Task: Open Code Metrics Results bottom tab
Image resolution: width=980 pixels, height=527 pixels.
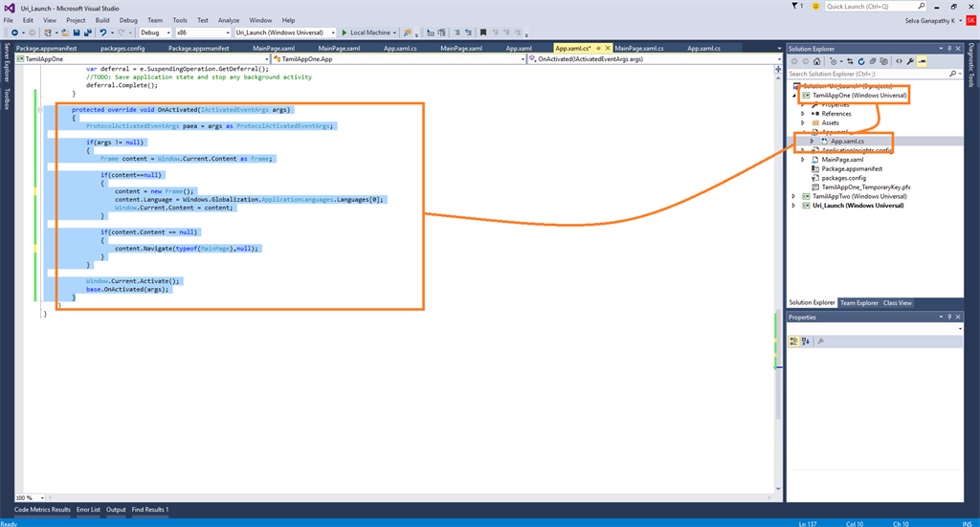Action: [42, 510]
